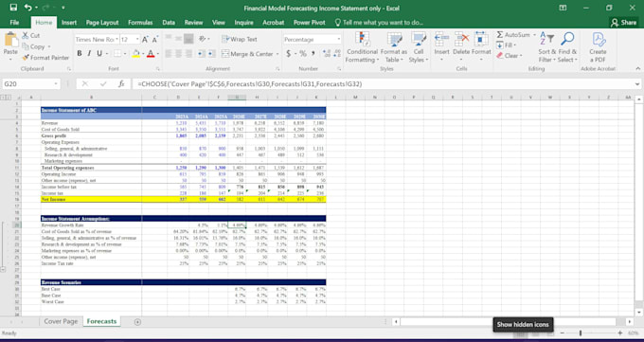Click the Undo arrow icon

tap(27, 8)
